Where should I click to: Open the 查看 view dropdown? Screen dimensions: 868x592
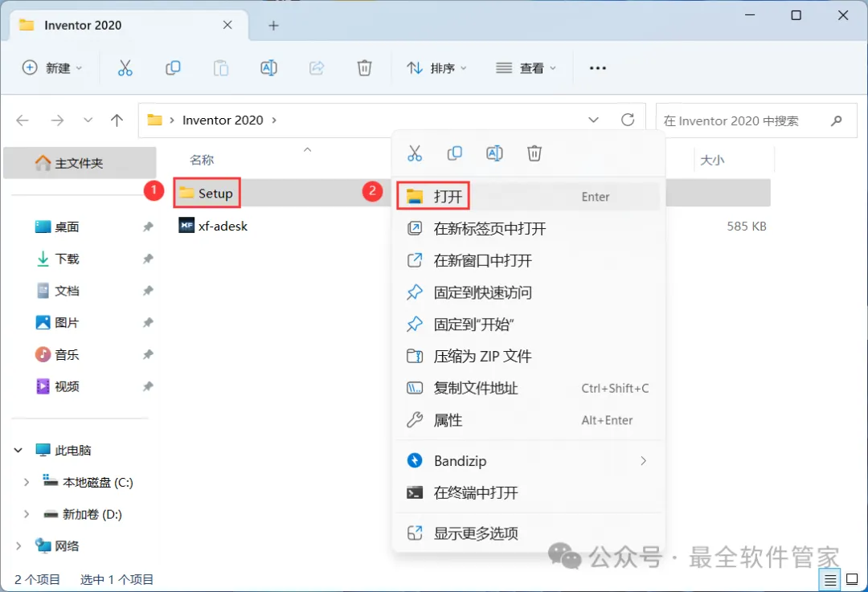pyautogui.click(x=526, y=68)
